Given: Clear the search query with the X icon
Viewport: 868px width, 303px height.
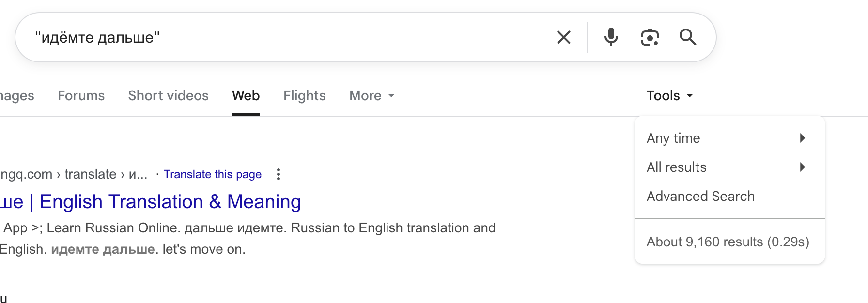Looking at the screenshot, I should click(x=563, y=37).
